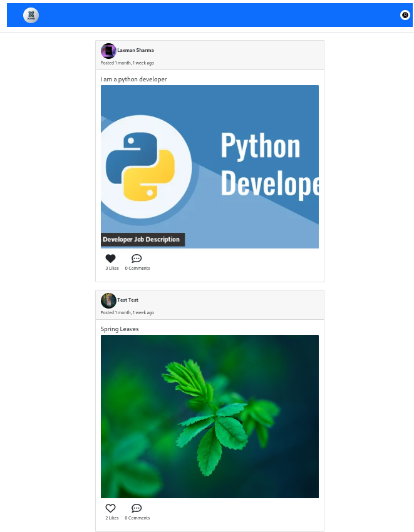Open the Spring Leaves photo
Viewport: 414px width, 532px height.
209,416
